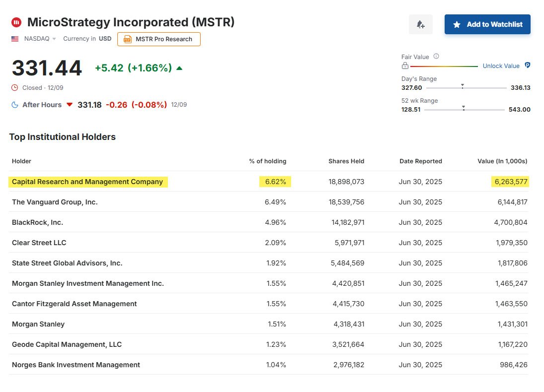The height and width of the screenshot is (392, 544).
Task: Click BlackRock's 4.96% holding
Action: (275, 222)
